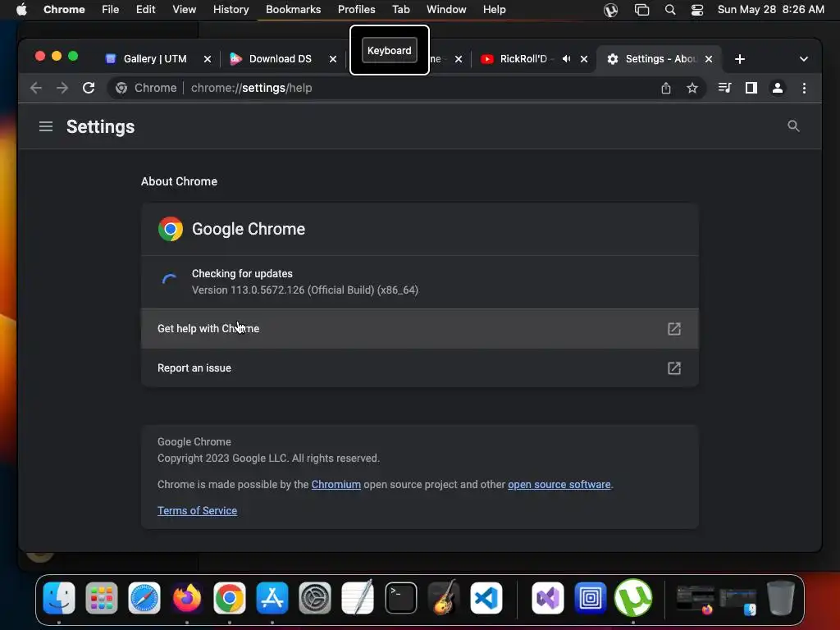Click the Chrome site info chip in address bar

click(146, 88)
